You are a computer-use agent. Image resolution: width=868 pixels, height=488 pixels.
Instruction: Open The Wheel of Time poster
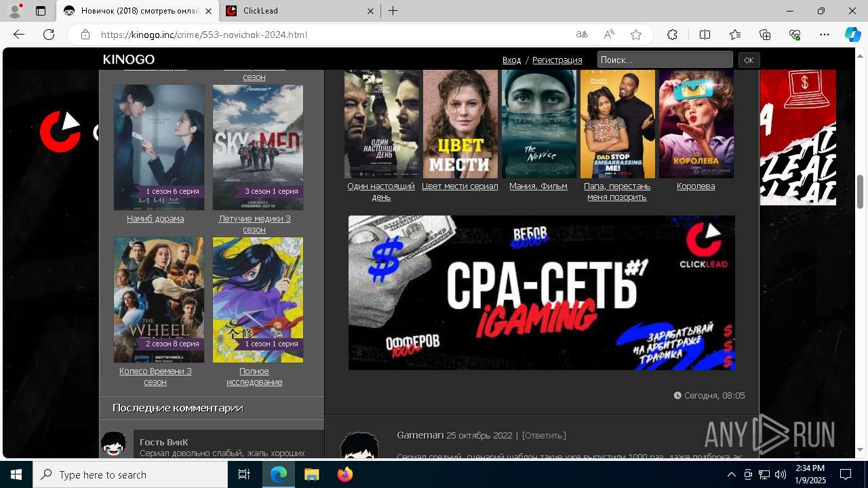pos(159,300)
